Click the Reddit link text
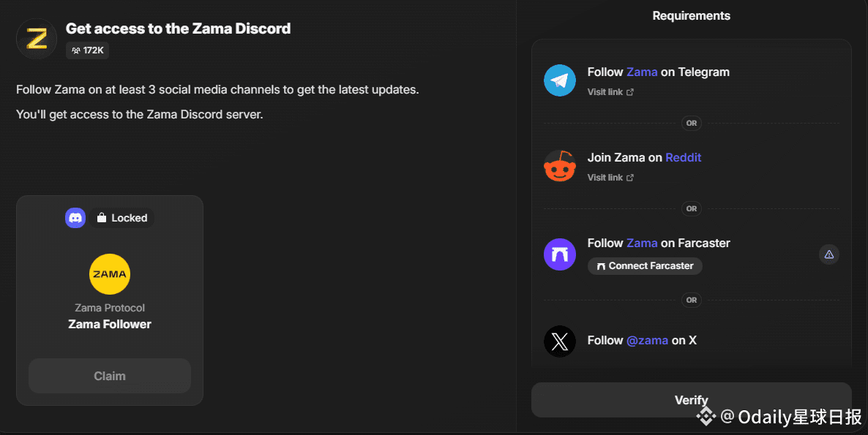This screenshot has width=868, height=435. [x=683, y=157]
